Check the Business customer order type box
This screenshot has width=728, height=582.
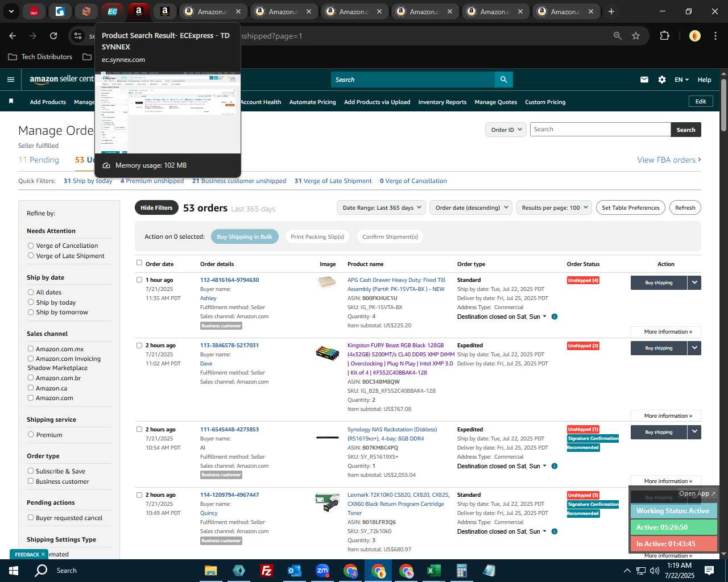pos(31,481)
